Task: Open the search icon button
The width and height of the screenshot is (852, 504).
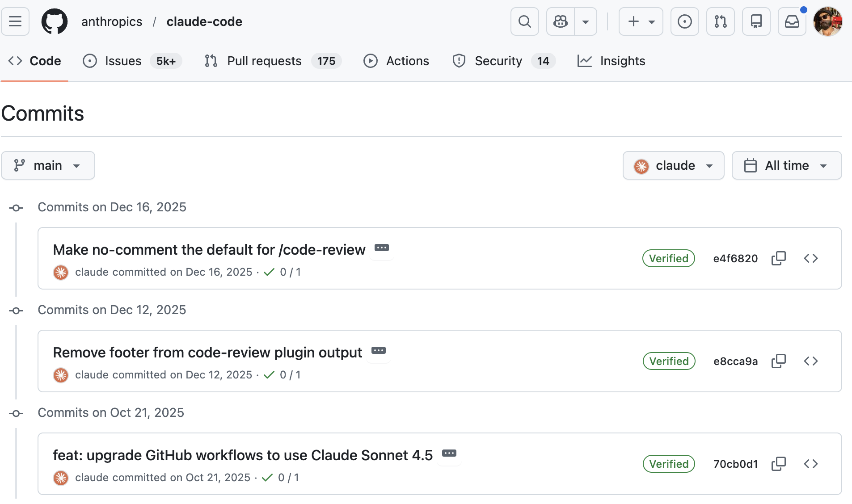Action: [x=524, y=21]
